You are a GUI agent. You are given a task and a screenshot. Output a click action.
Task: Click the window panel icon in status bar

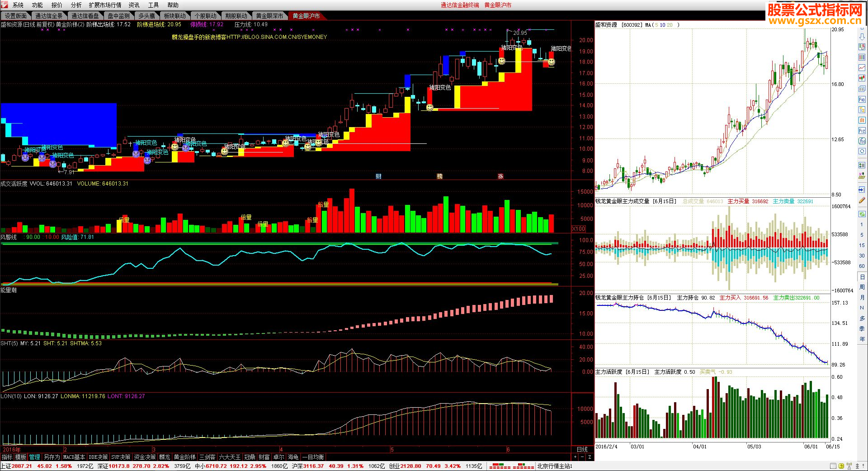[x=833, y=466]
